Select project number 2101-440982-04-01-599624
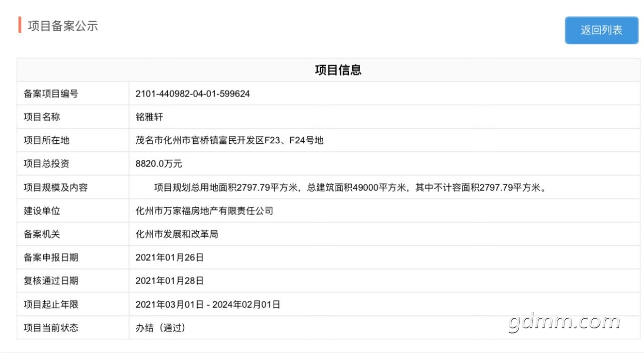The image size is (644, 353). [x=193, y=94]
